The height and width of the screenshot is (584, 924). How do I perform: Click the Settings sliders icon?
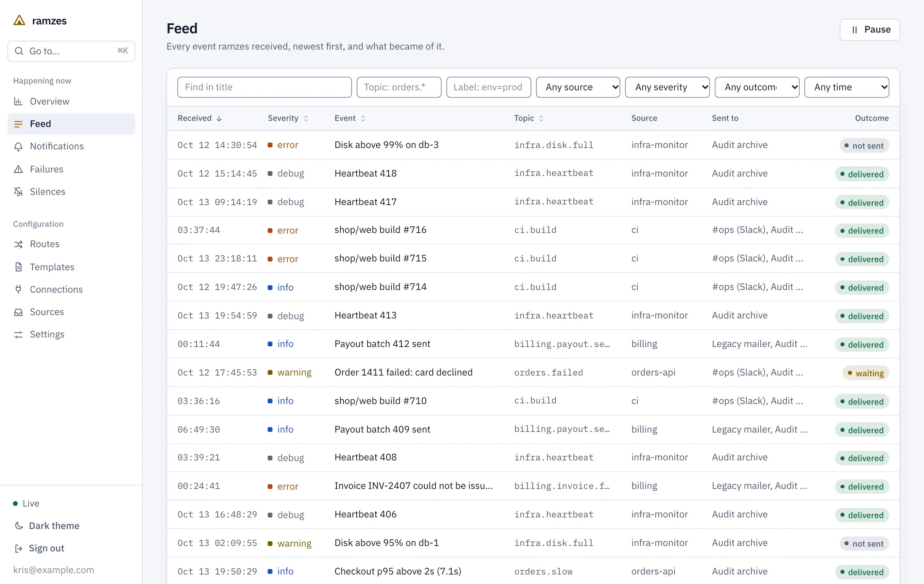click(18, 334)
